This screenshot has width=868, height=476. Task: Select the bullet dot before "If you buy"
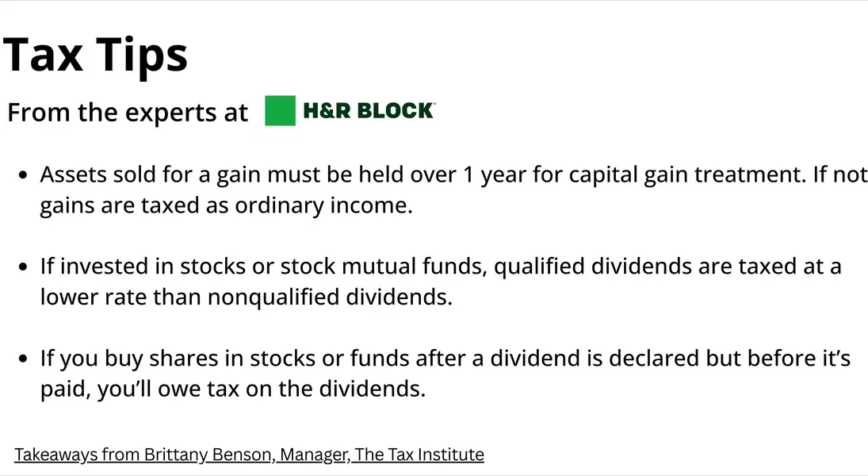click(23, 359)
